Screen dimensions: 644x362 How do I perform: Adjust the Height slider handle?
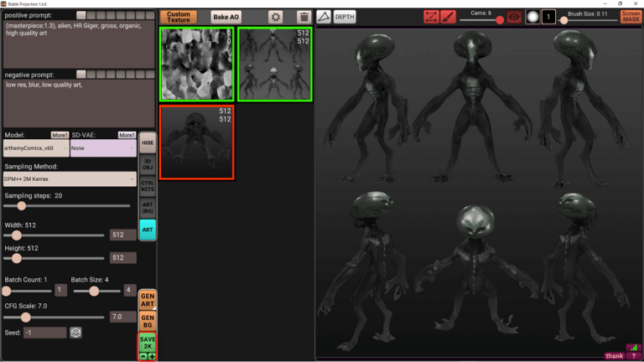17,258
